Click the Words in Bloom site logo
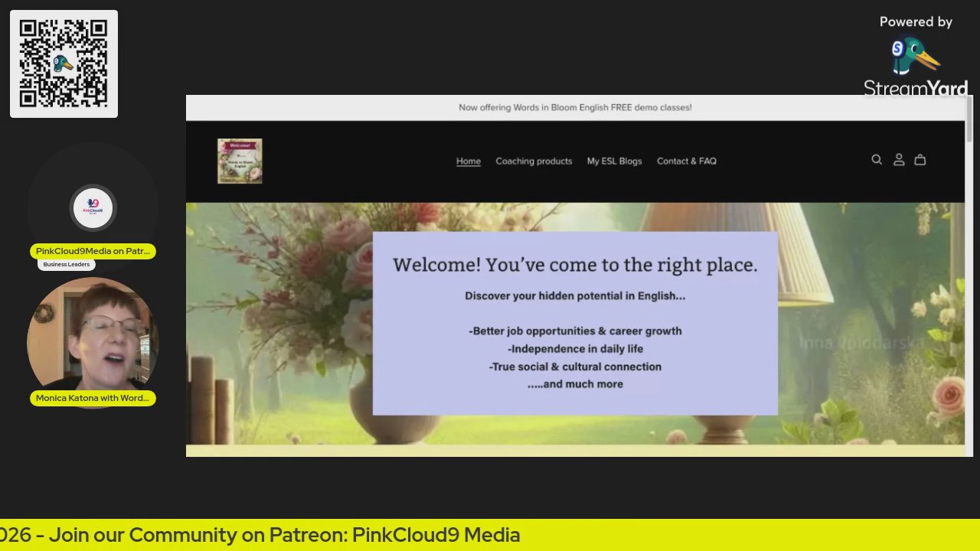Image resolution: width=980 pixels, height=551 pixels. pos(240,161)
